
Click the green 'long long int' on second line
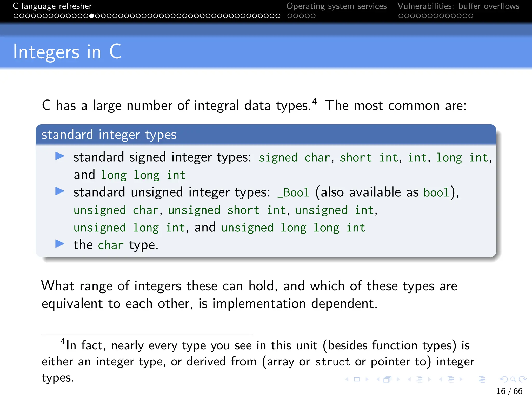coord(143,175)
